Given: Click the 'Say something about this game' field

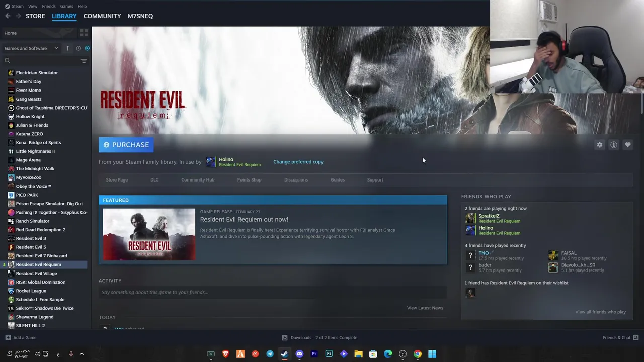Looking at the screenshot, I should coord(273,292).
